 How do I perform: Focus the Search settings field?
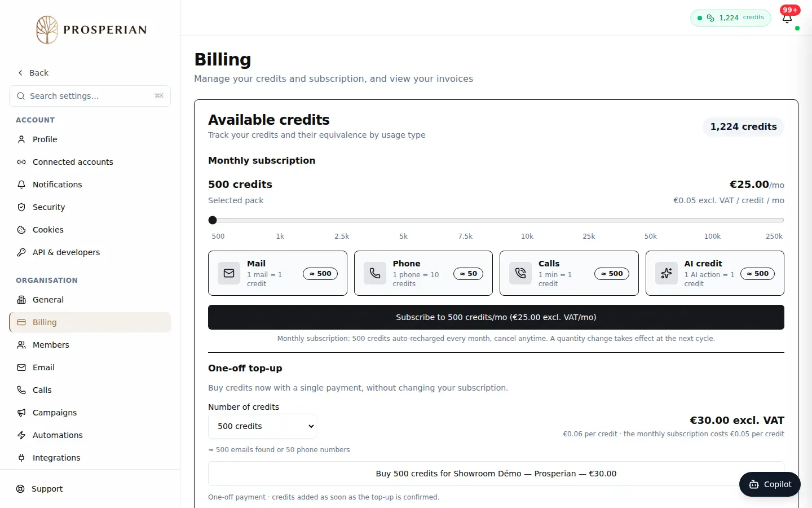pos(90,96)
